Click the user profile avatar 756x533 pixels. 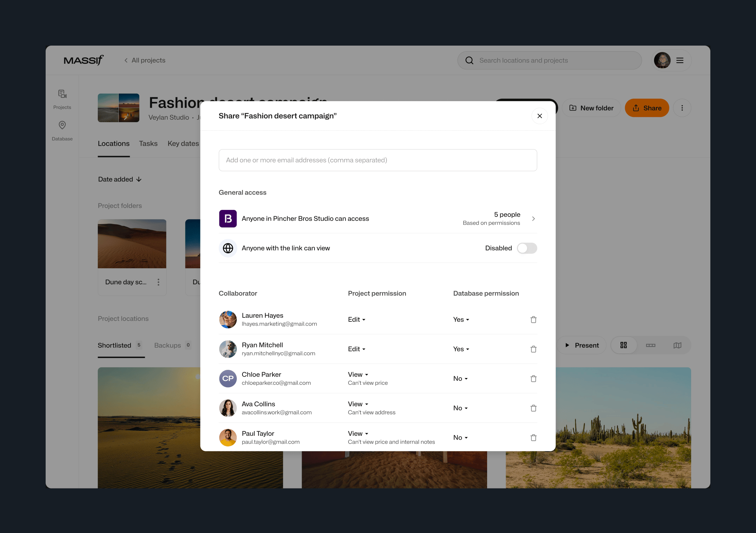click(662, 60)
